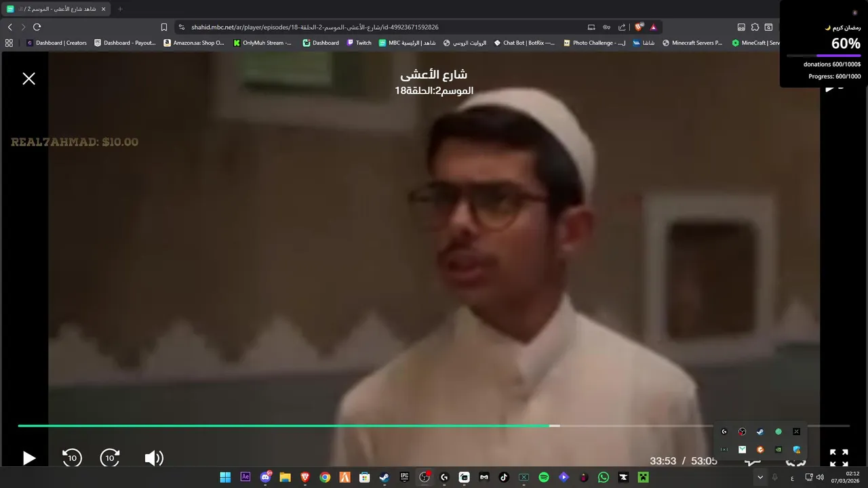Open Steam icon in the tray overflow
This screenshot has width=868, height=488.
click(760, 432)
